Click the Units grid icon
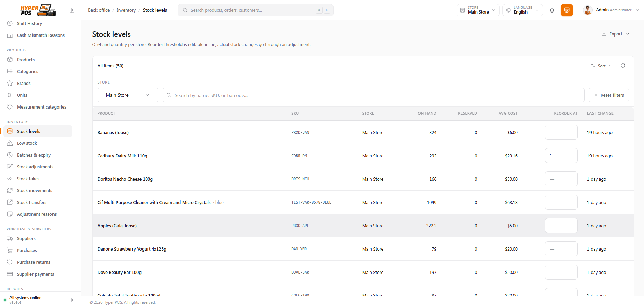 [x=10, y=95]
